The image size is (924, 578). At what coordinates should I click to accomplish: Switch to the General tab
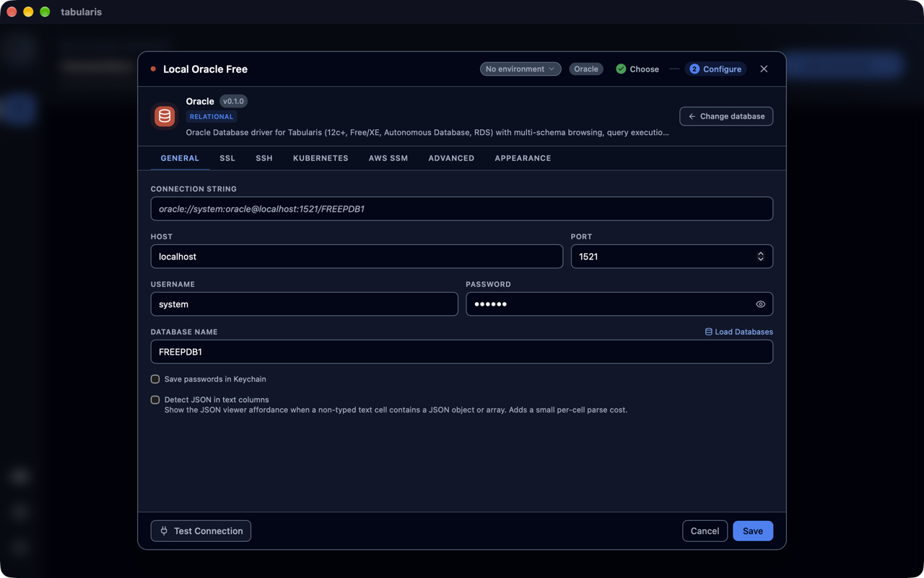(180, 158)
